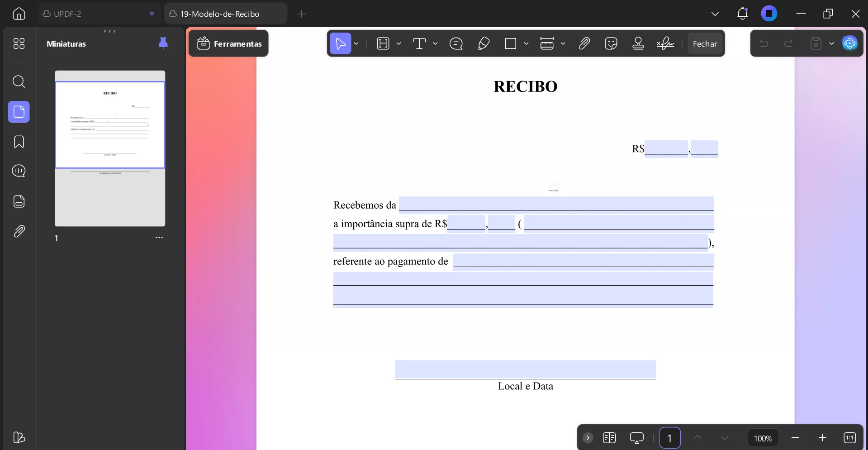868x450 pixels.
Task: Click the 100% zoom level control
Action: pos(763,438)
